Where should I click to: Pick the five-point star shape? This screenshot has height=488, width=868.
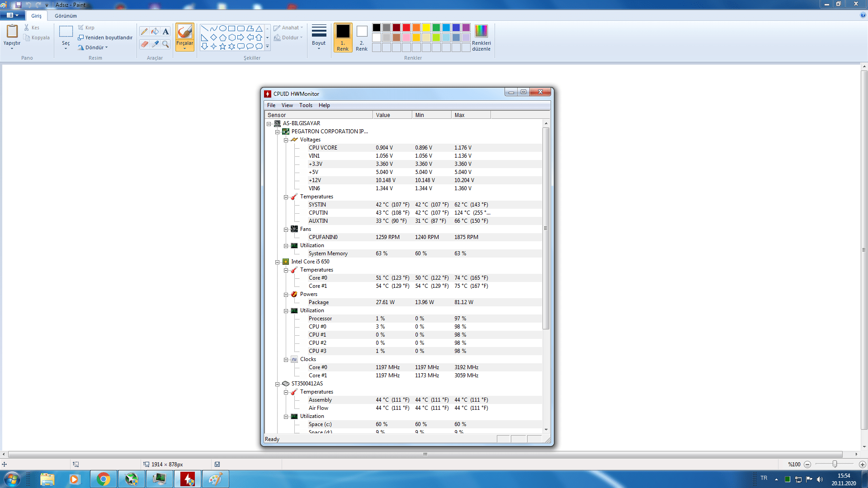pyautogui.click(x=222, y=46)
